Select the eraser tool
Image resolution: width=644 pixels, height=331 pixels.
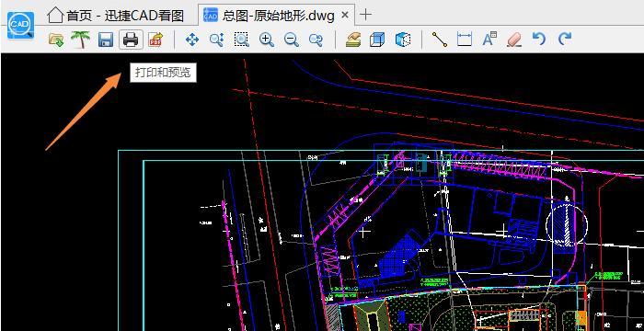[514, 40]
